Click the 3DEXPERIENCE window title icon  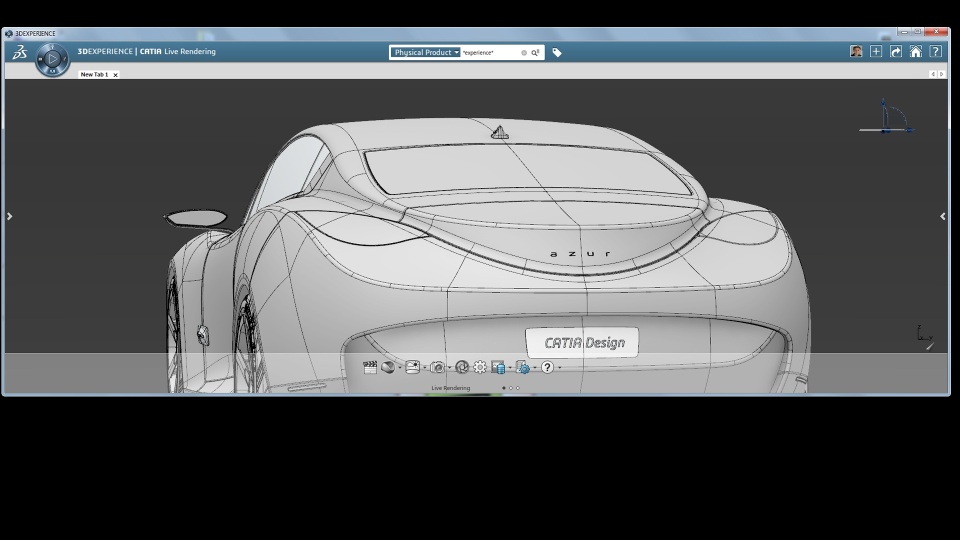(x=9, y=34)
